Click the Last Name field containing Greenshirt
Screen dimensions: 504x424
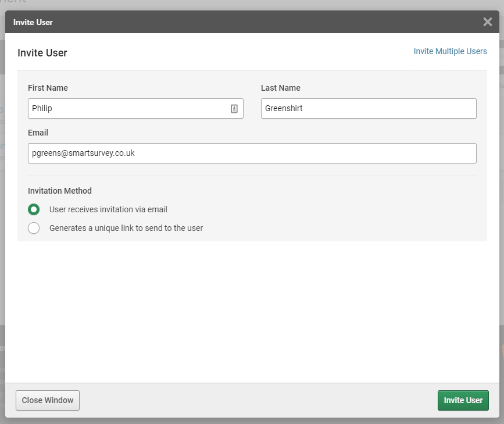(x=368, y=108)
